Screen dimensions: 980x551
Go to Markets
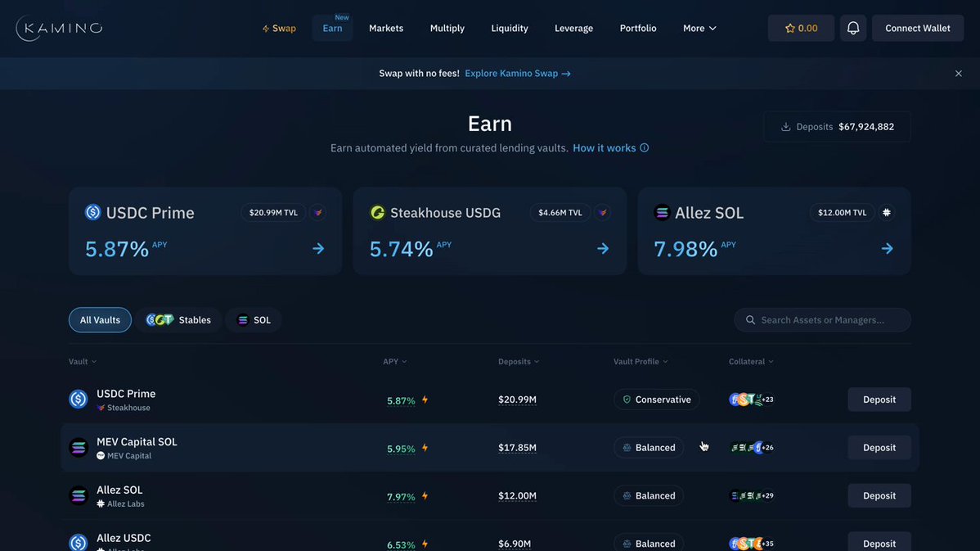386,28
